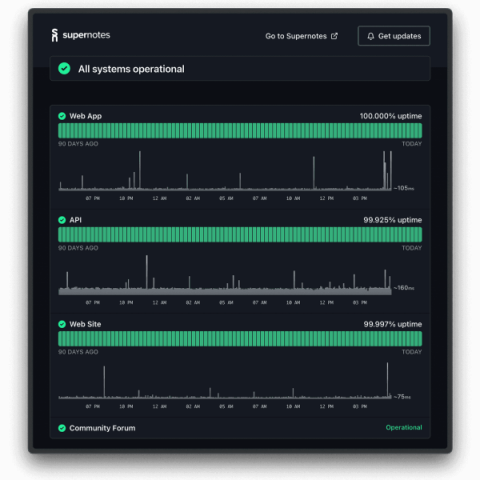The width and height of the screenshot is (480, 480).
Task: Click the bell icon in Get updates
Action: pos(371,36)
